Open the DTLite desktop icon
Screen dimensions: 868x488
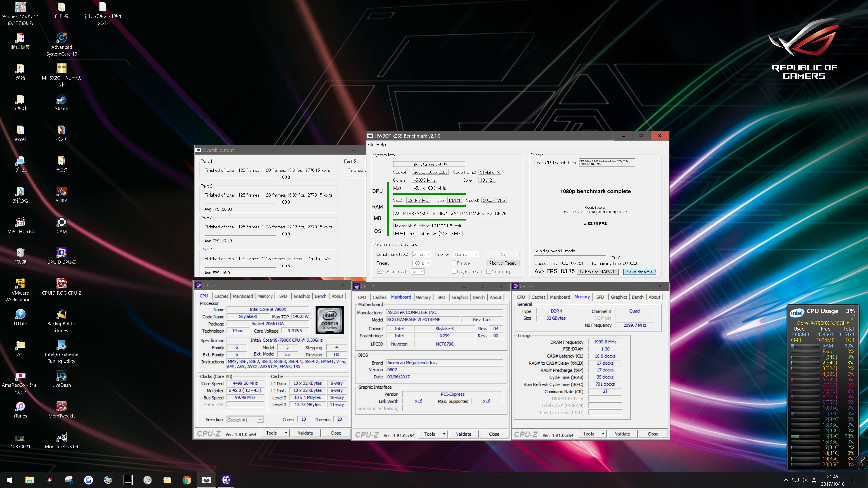(x=21, y=318)
